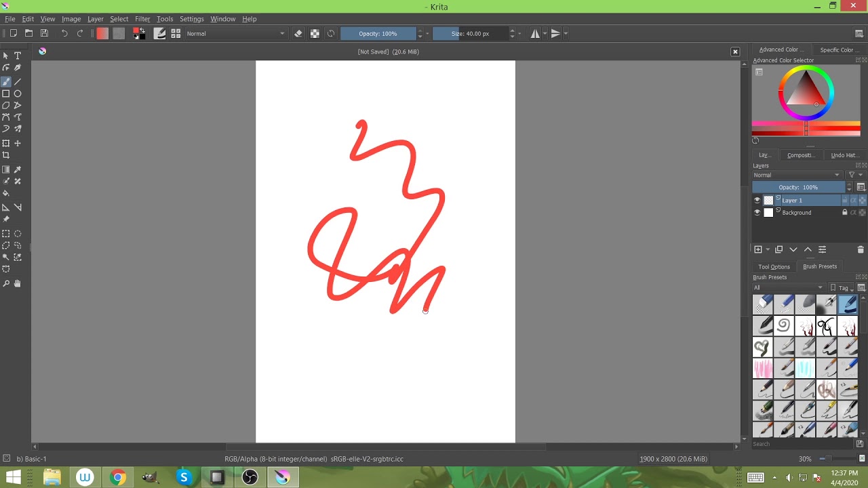Click the Undo arrow in toolbar
This screenshot has width=868, height=488.
click(x=64, y=33)
